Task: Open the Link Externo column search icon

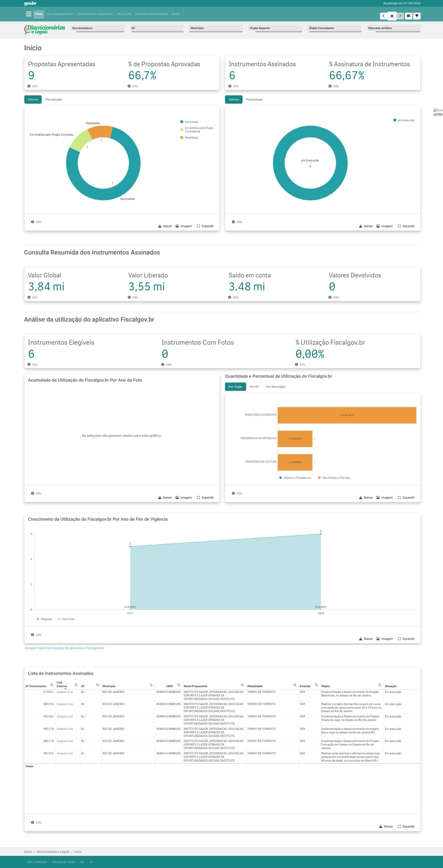Action: pos(76,685)
